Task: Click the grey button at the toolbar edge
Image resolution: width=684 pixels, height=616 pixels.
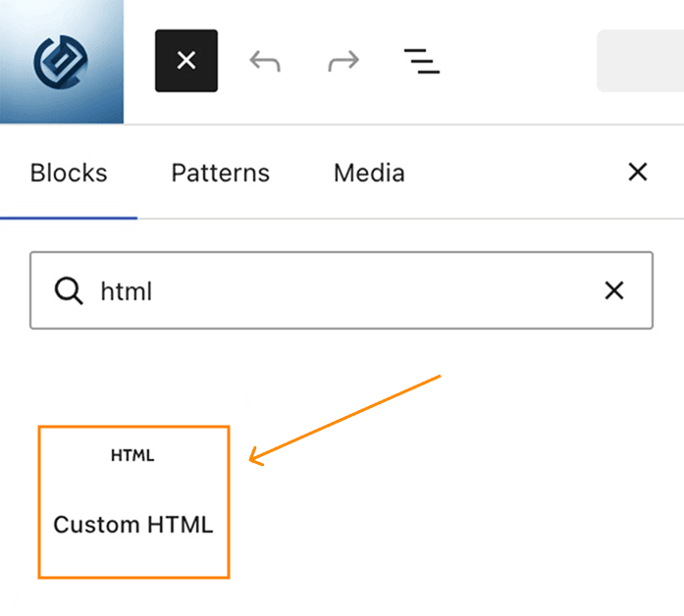Action: [640, 61]
